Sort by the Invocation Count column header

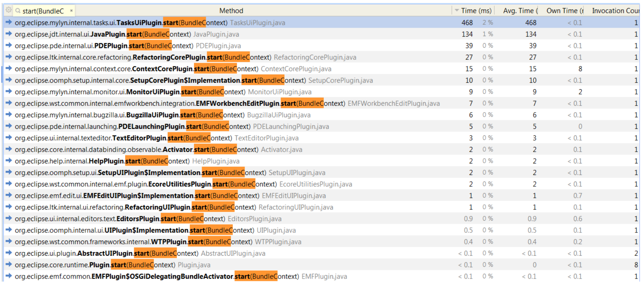615,11
